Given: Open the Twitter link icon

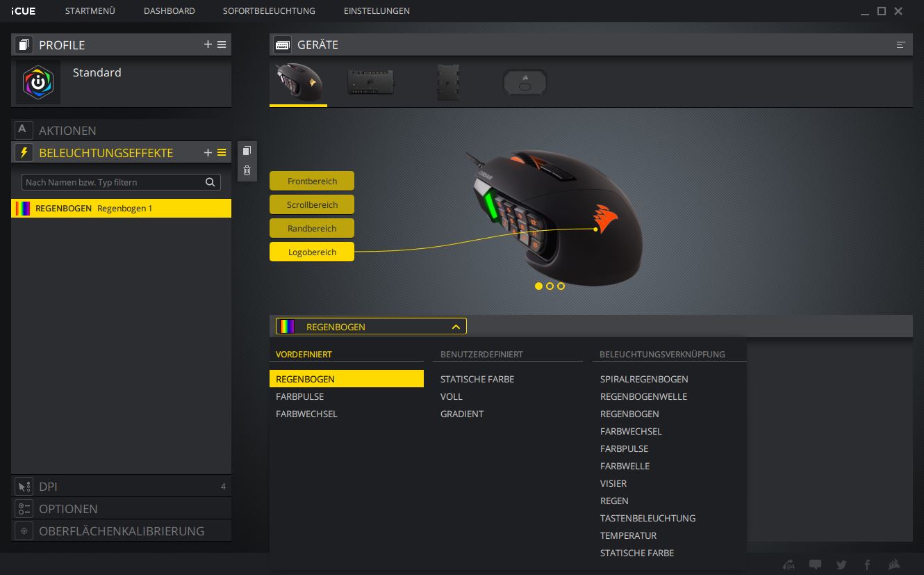Looking at the screenshot, I should 842,565.
